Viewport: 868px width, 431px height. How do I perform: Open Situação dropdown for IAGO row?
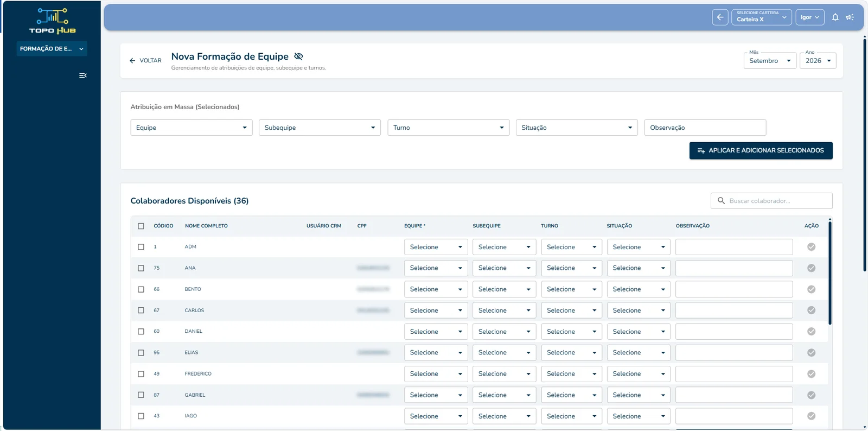tap(639, 416)
